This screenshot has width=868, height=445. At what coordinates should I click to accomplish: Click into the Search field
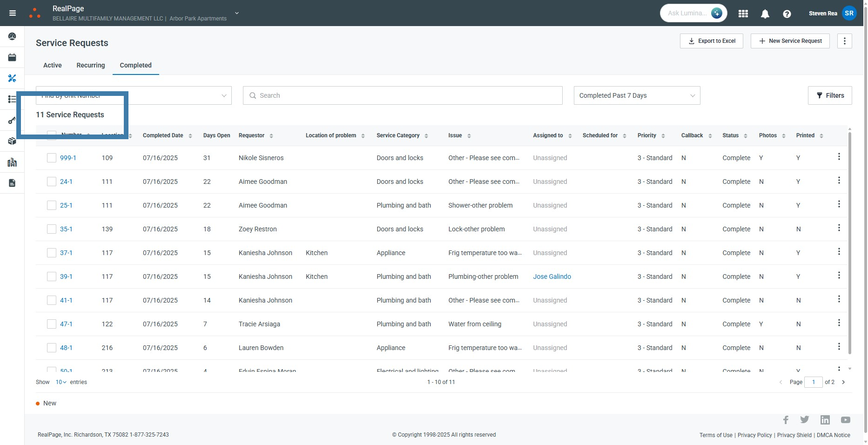[x=403, y=95]
